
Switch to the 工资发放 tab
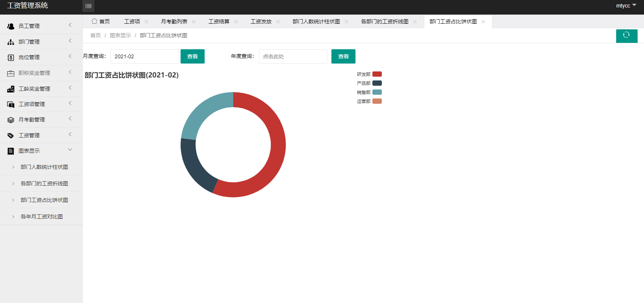click(261, 21)
